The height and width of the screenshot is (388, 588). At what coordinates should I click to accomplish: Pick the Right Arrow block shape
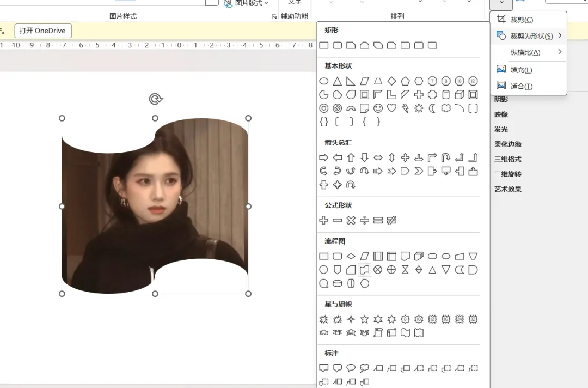(324, 157)
